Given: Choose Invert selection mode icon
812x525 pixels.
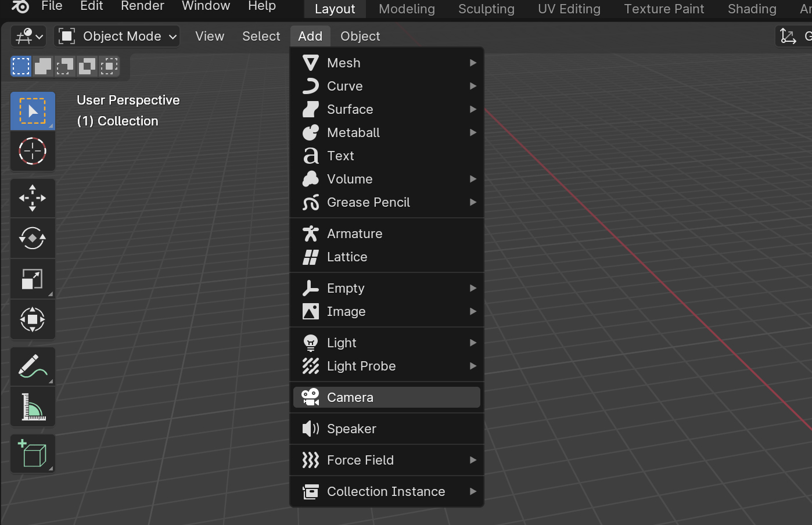Looking at the screenshot, I should (87, 66).
